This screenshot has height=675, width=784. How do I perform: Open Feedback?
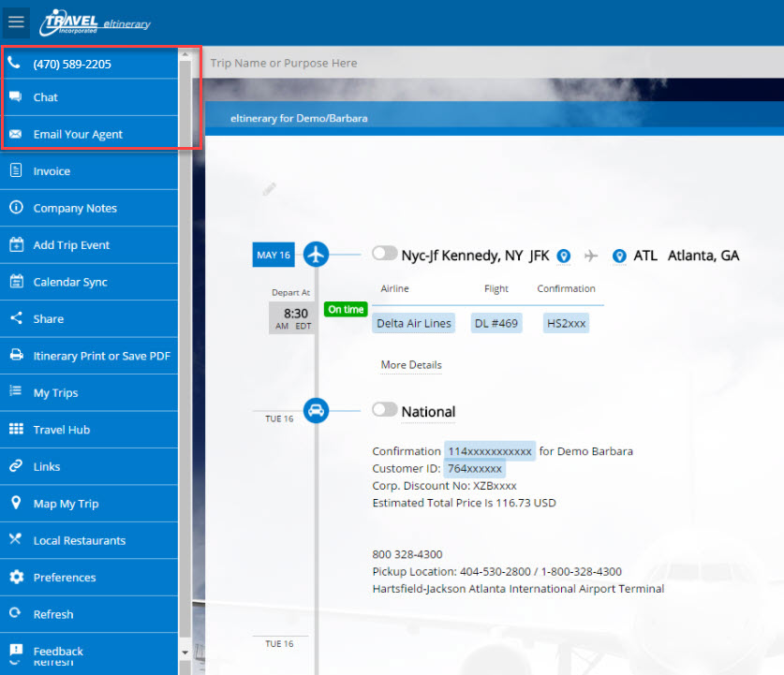[89, 651]
